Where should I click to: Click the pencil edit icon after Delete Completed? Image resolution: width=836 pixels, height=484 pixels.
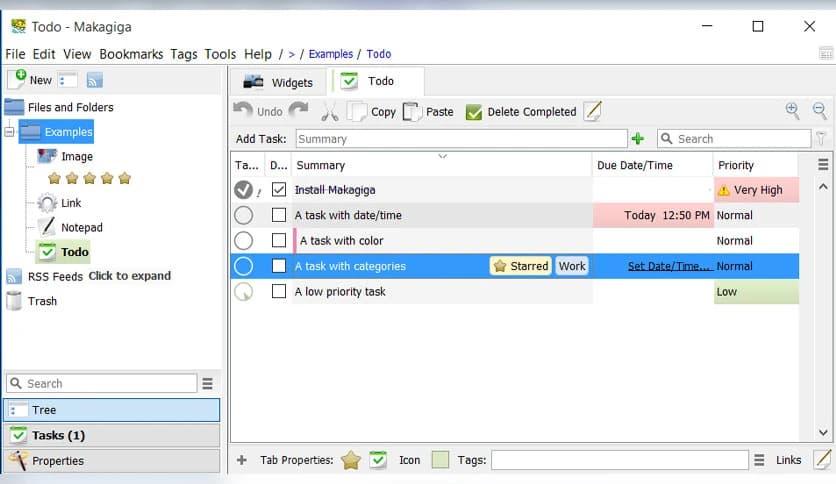click(x=593, y=111)
